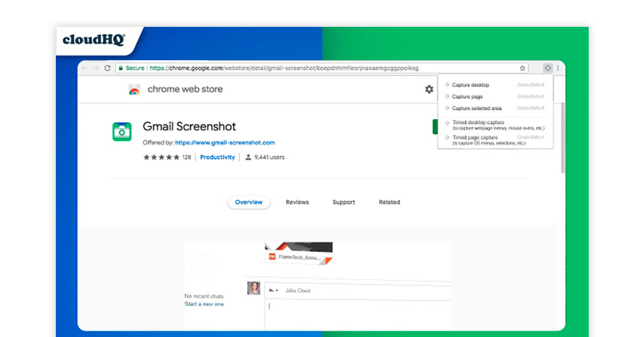Click the Jake Cloud recipient name
Viewport: 644px width, 337px height.
point(298,290)
